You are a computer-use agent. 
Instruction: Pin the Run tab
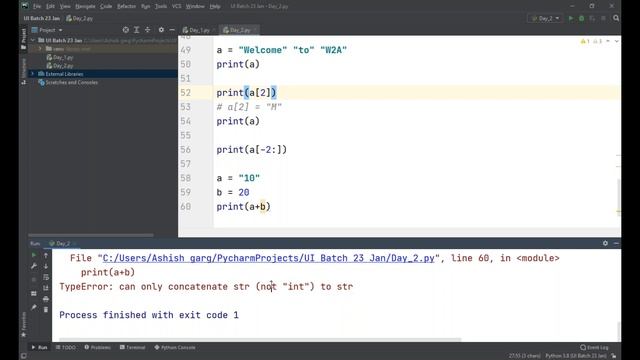[x=34, y=307]
